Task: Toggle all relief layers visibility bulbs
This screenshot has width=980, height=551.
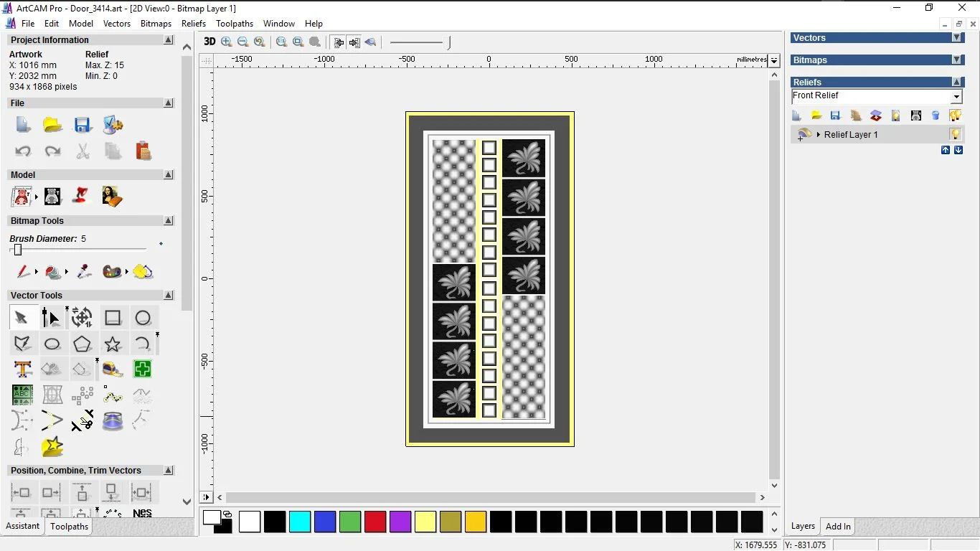Action: [955, 116]
